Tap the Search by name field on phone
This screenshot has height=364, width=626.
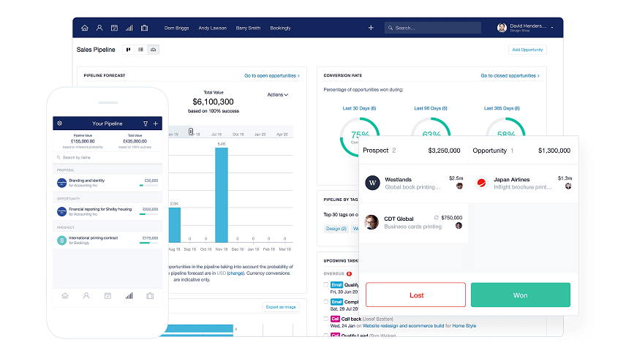tap(108, 157)
